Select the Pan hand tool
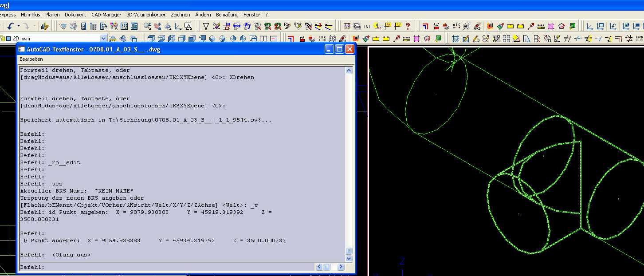The height and width of the screenshot is (276, 644). coord(157,26)
